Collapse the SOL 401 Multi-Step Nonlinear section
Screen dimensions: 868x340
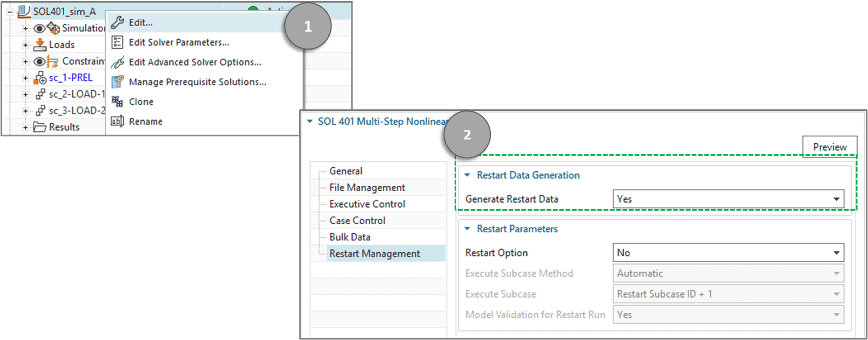pyautogui.click(x=310, y=121)
